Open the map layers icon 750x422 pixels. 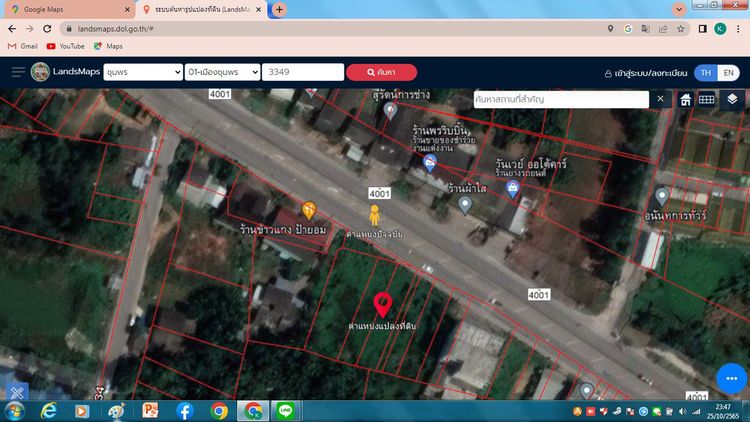pos(732,99)
